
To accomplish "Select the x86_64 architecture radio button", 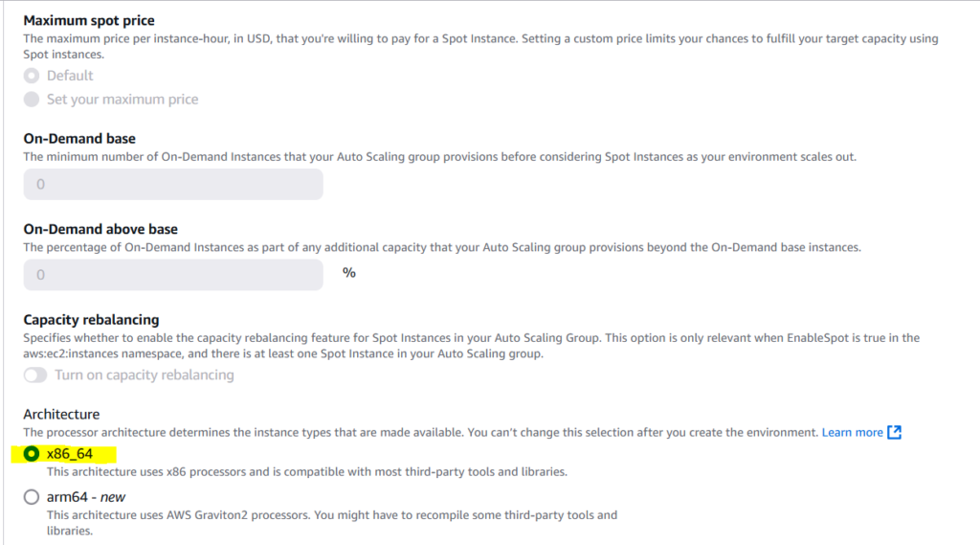I will pos(32,454).
